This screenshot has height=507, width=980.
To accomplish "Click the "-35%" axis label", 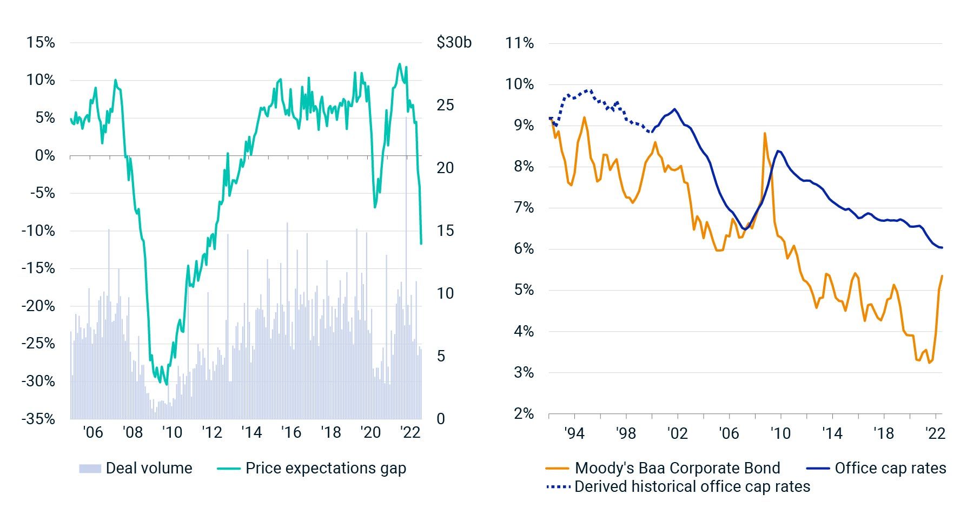I will [x=38, y=419].
